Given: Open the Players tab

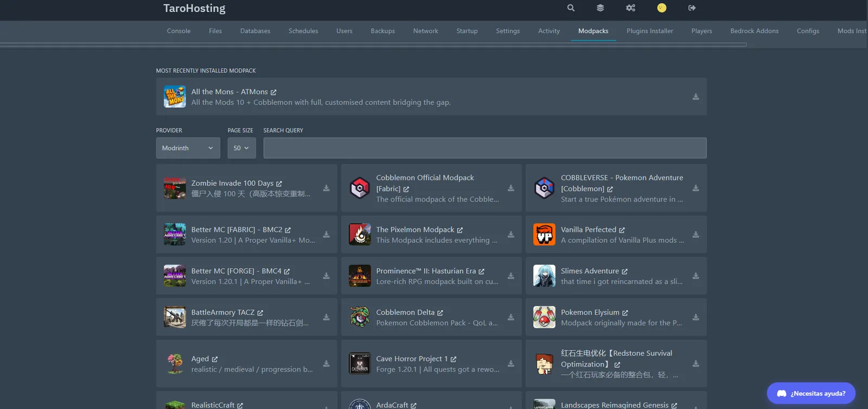Looking at the screenshot, I should tap(701, 31).
